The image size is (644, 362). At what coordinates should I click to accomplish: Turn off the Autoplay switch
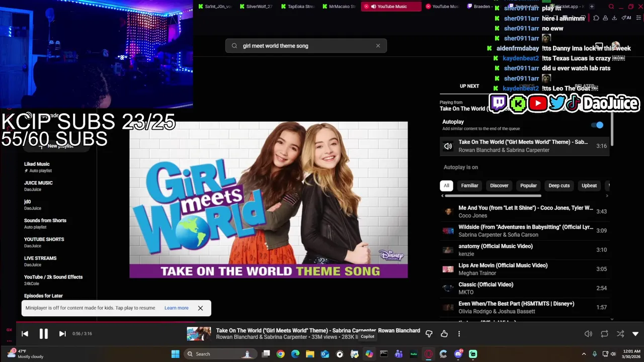point(597,125)
